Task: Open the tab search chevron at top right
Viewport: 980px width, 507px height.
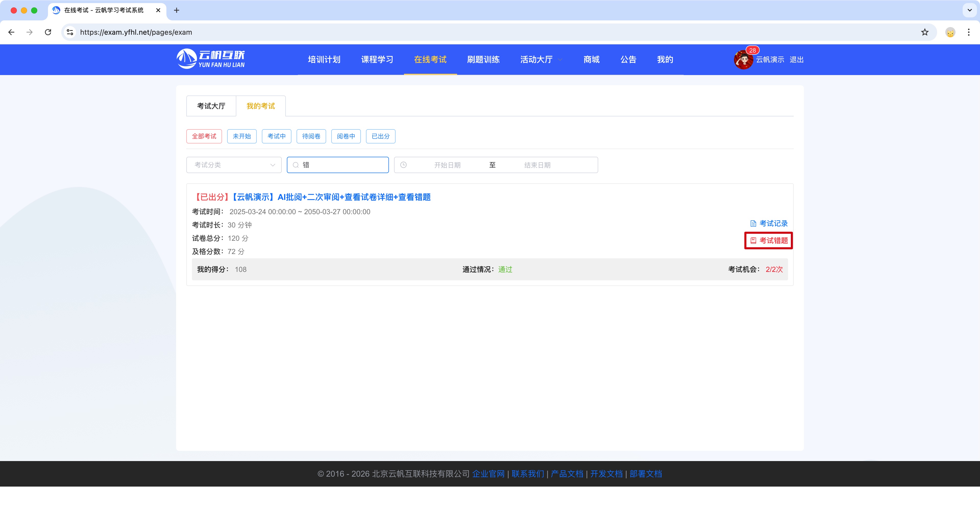Action: point(969,10)
